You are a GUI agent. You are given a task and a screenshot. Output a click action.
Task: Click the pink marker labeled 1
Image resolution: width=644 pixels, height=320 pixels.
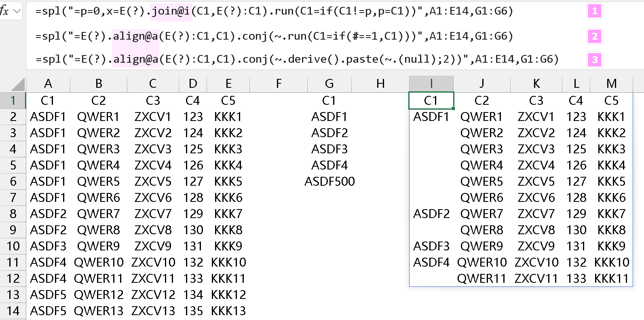point(594,11)
